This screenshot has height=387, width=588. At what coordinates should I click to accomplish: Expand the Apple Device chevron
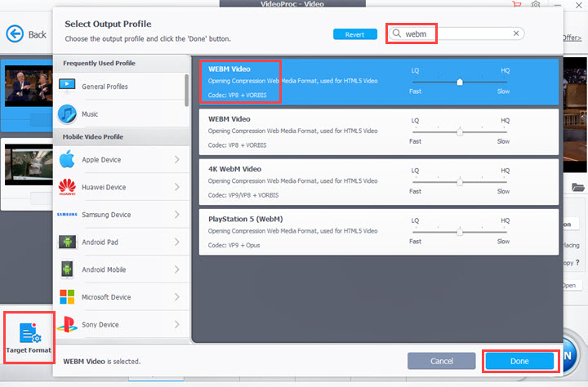click(176, 159)
